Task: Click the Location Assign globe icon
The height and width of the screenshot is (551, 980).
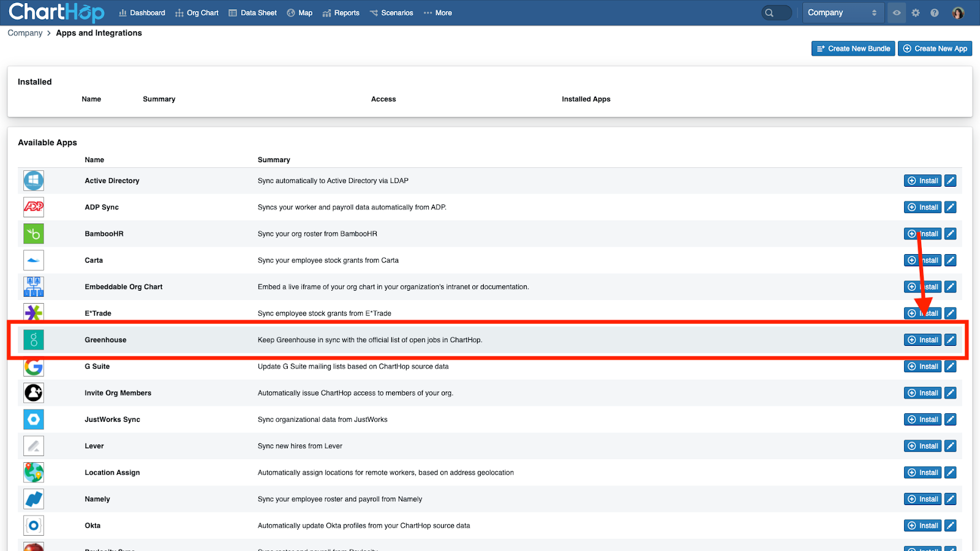Action: point(34,473)
